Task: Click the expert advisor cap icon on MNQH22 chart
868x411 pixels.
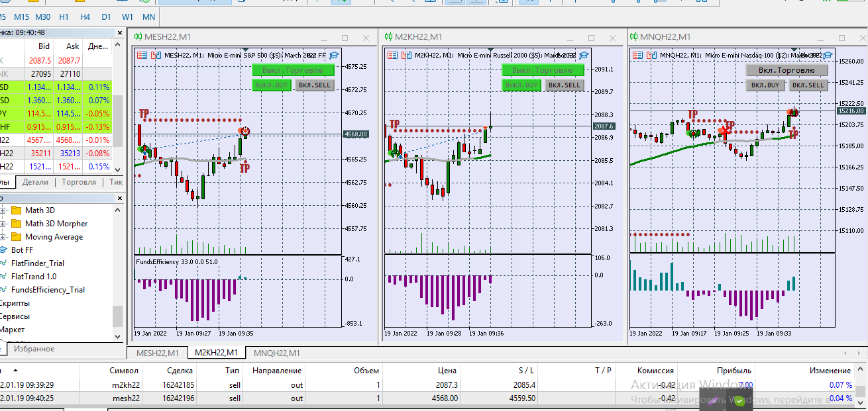Action: pyautogui.click(x=828, y=56)
